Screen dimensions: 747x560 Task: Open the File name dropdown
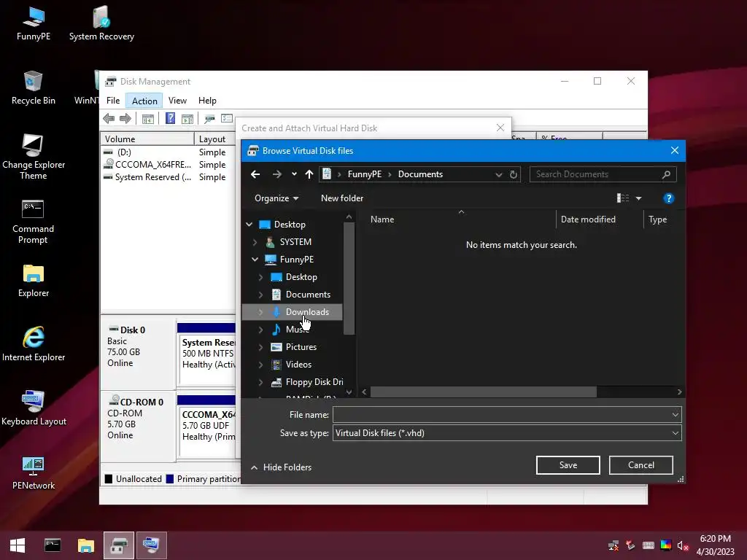point(675,415)
